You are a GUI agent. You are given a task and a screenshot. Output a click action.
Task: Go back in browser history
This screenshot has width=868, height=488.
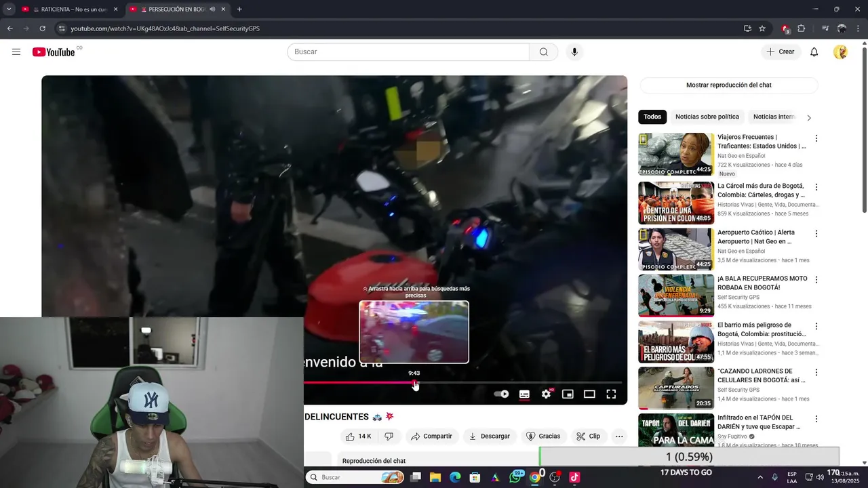(x=9, y=28)
